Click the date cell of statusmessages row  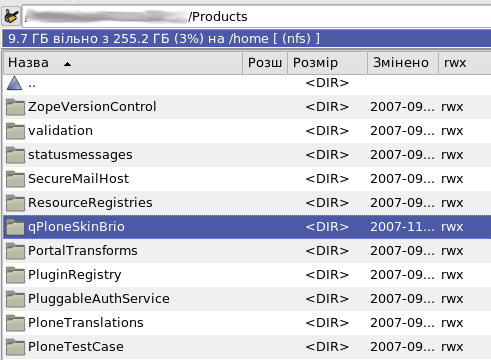coord(403,155)
